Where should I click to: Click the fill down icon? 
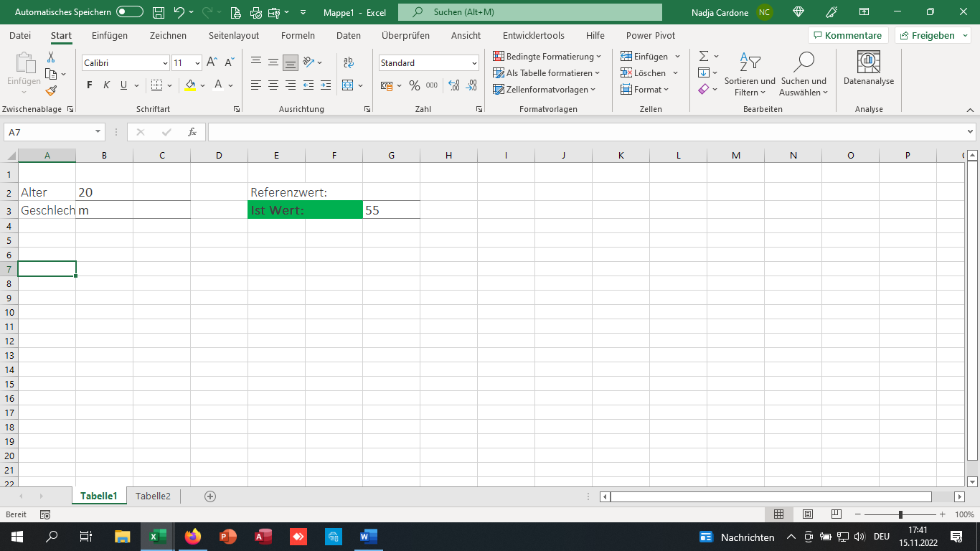tap(704, 72)
